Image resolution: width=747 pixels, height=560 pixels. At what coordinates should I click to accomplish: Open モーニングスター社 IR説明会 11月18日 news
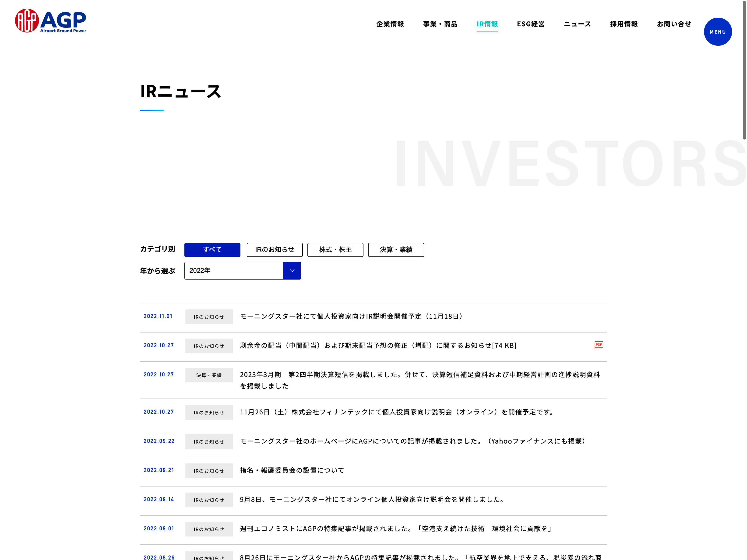351,316
